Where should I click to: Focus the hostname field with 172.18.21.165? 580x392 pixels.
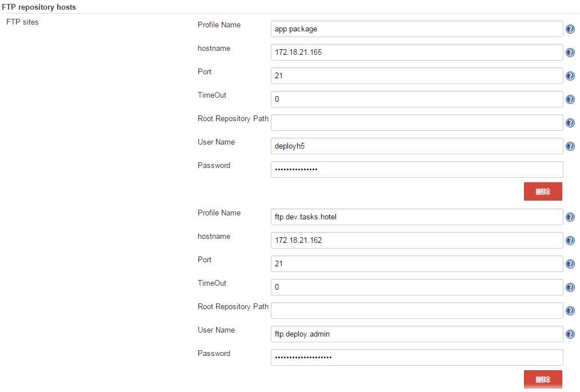(x=417, y=53)
